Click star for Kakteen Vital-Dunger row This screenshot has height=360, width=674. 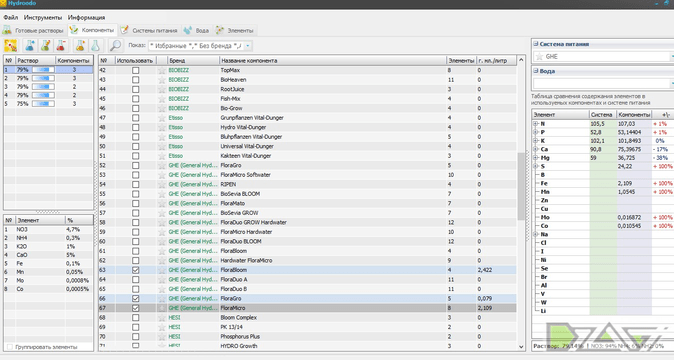[x=162, y=156]
